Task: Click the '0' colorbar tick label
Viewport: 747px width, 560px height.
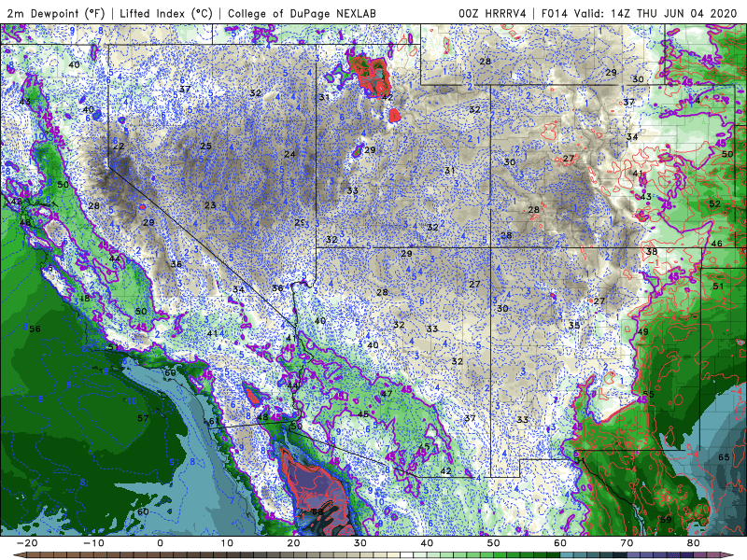Action: (x=160, y=543)
